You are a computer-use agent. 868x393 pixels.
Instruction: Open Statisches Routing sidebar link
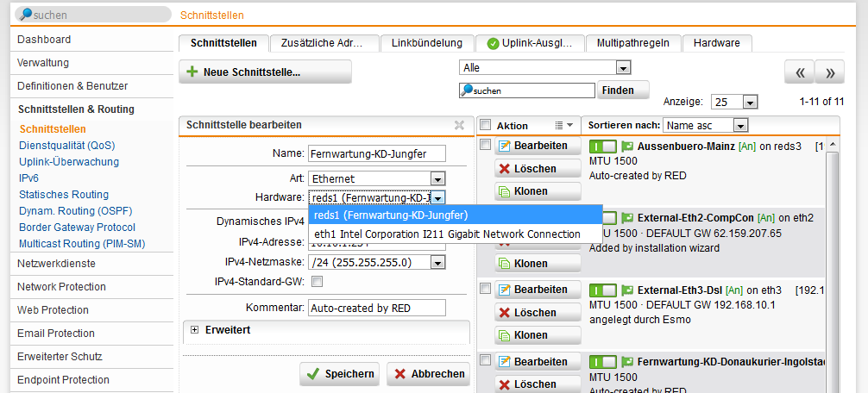(64, 195)
